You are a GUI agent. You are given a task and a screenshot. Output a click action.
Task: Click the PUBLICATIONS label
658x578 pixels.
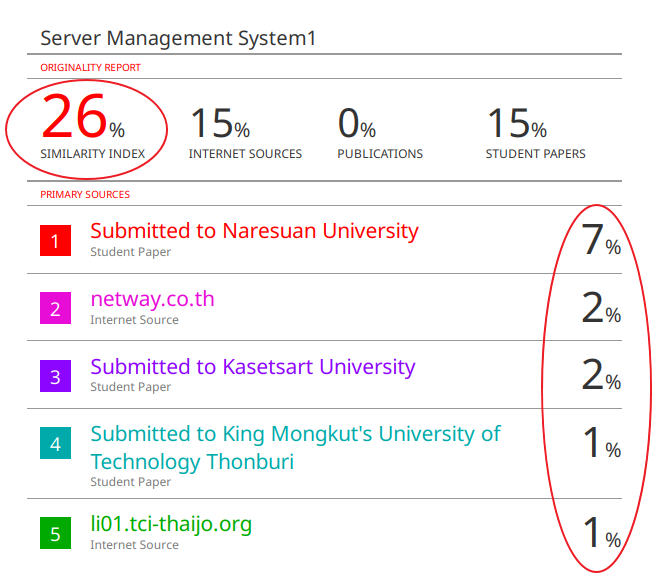pyautogui.click(x=380, y=154)
